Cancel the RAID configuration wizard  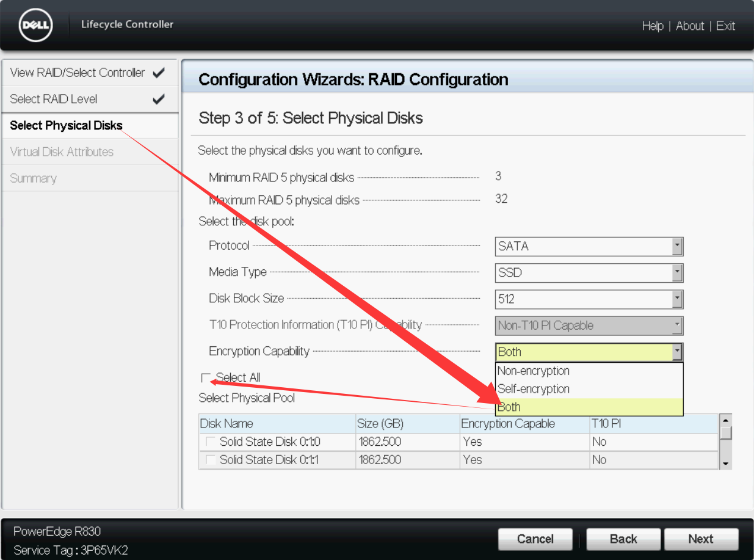pos(535,539)
